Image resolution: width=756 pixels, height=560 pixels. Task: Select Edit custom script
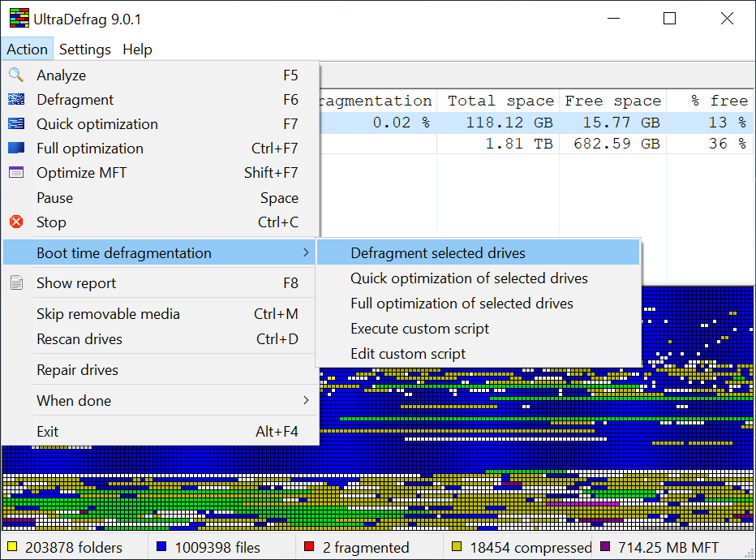[408, 354]
